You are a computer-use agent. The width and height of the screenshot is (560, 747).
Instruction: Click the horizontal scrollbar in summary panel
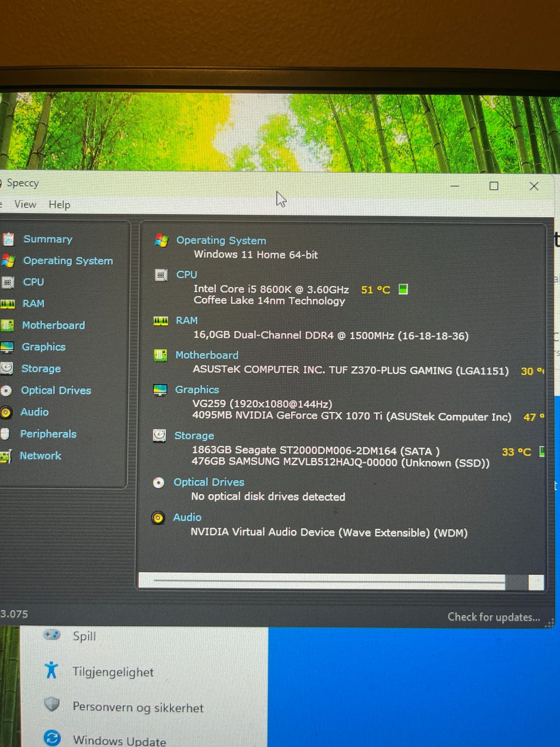pyautogui.click(x=328, y=581)
